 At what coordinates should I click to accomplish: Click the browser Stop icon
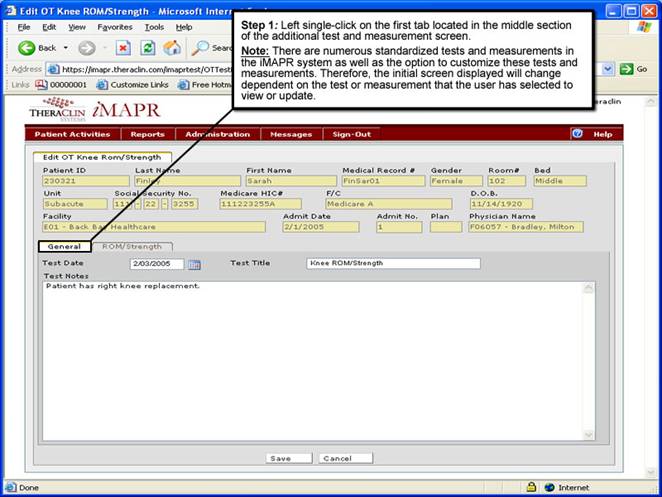coord(123,48)
